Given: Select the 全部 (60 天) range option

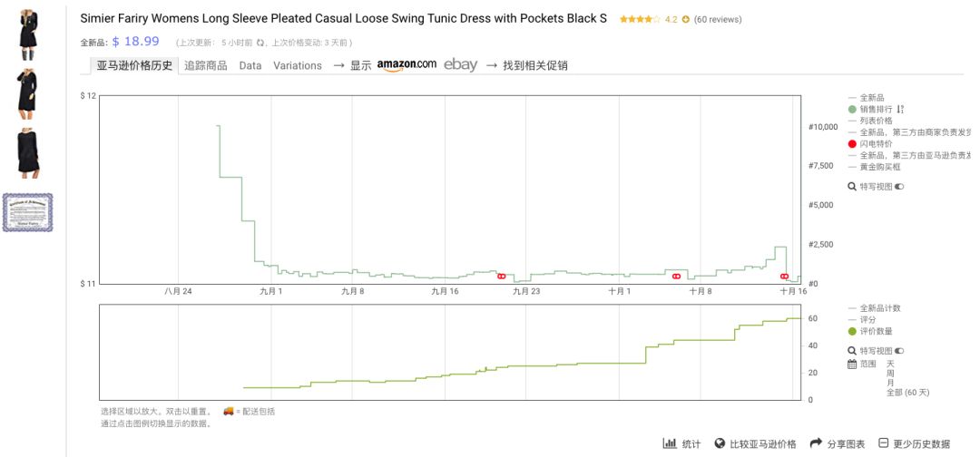Looking at the screenshot, I should (907, 393).
